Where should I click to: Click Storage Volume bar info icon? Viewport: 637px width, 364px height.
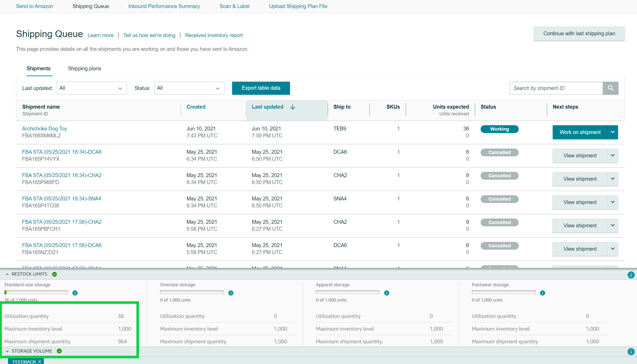tap(631, 352)
